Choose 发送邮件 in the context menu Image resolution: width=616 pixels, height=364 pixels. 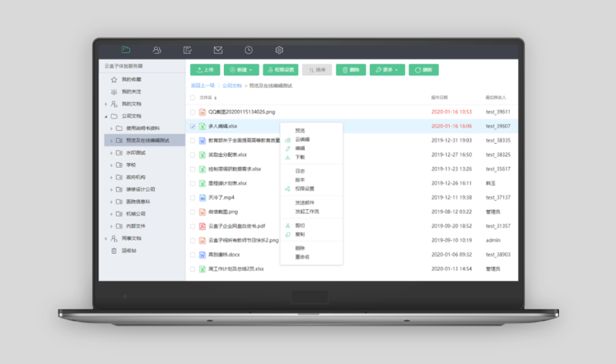click(304, 202)
